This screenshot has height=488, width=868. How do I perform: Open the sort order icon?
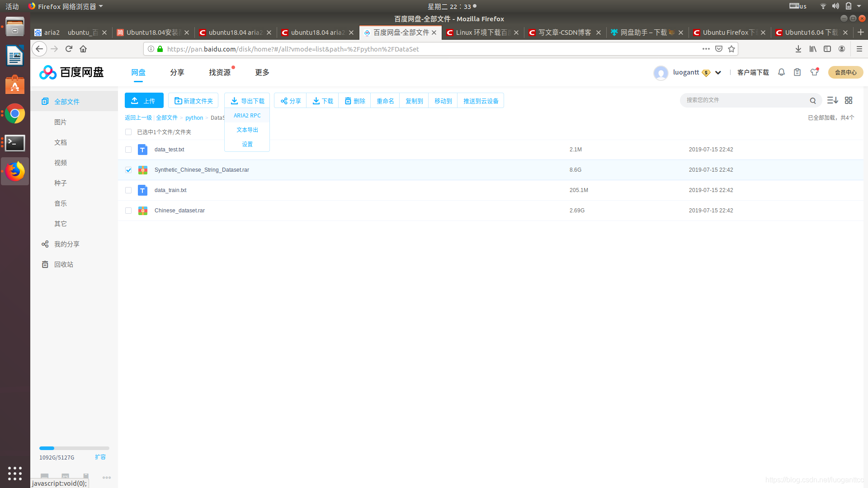pyautogui.click(x=832, y=100)
